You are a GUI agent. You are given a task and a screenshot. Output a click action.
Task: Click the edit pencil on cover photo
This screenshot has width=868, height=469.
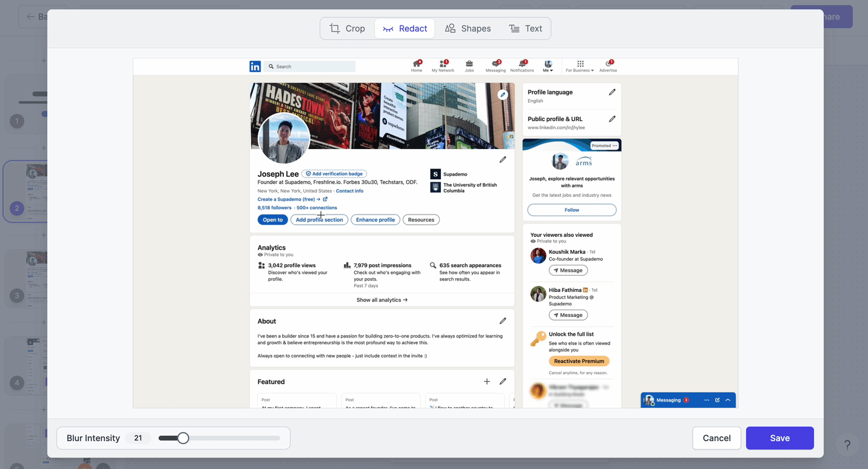[503, 95]
